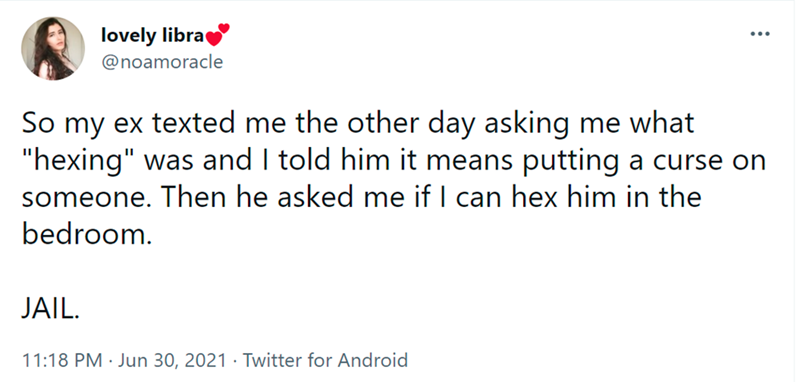Image resolution: width=800 pixels, height=382 pixels.
Task: Open the 11:18 PM timestamp
Action: (62, 361)
